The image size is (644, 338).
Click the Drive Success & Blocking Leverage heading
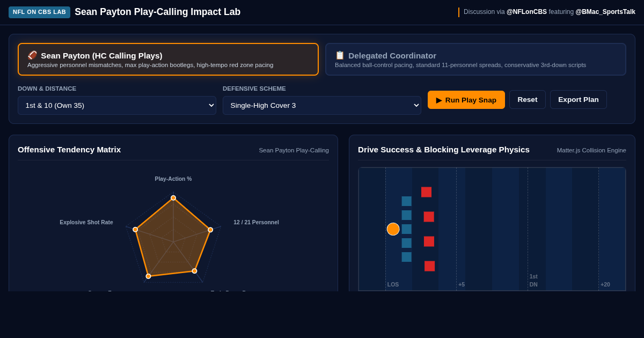point(444,150)
